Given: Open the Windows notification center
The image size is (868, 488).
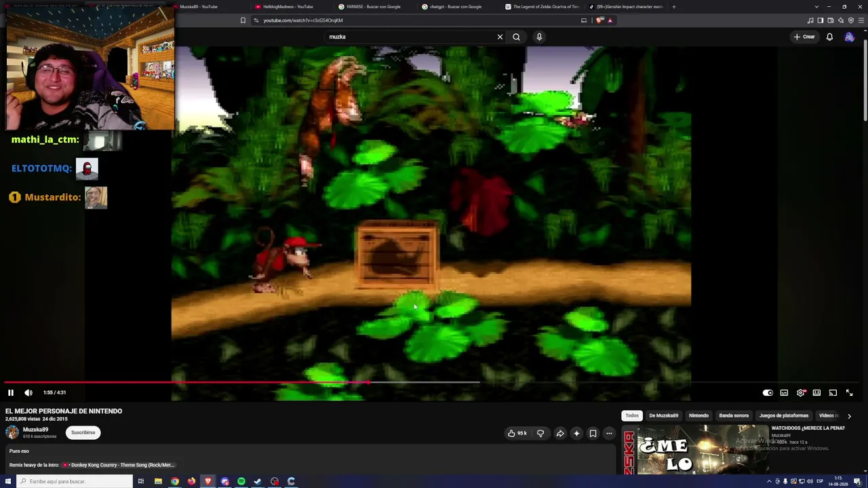Looking at the screenshot, I should (x=857, y=481).
